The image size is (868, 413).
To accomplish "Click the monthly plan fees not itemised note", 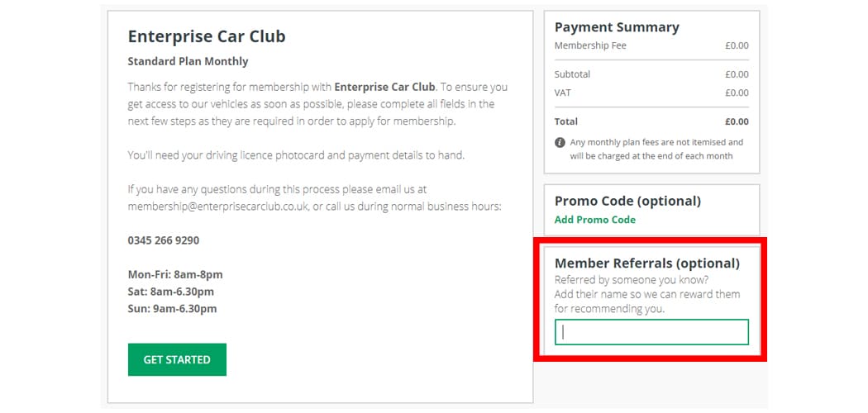I will [656, 150].
